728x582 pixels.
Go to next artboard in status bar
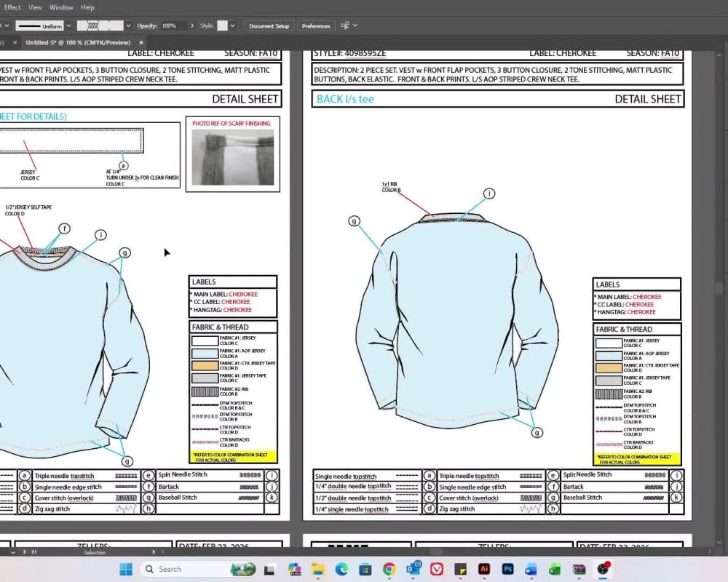pyautogui.click(x=24, y=552)
